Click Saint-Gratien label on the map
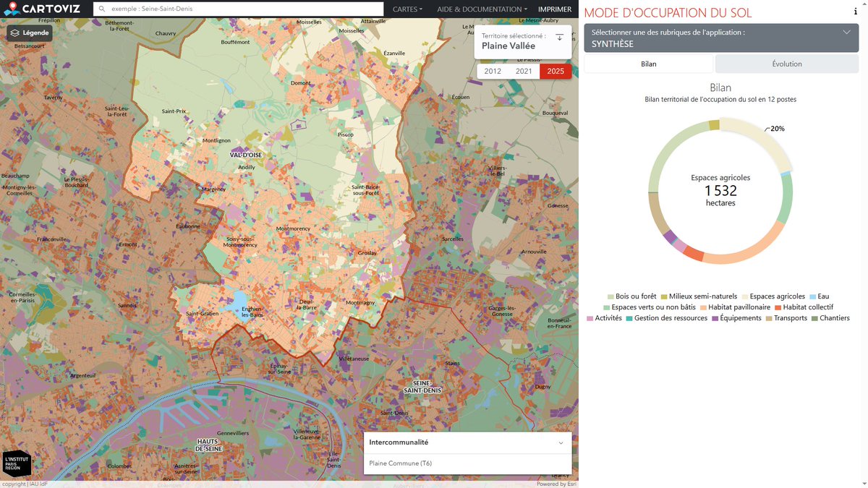Screen dimensions: 868x488 [203, 314]
